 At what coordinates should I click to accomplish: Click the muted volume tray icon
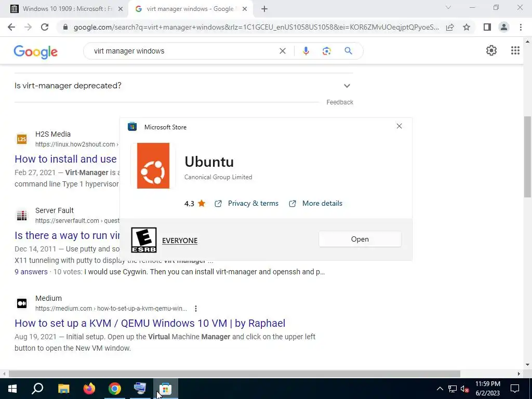coord(464,389)
